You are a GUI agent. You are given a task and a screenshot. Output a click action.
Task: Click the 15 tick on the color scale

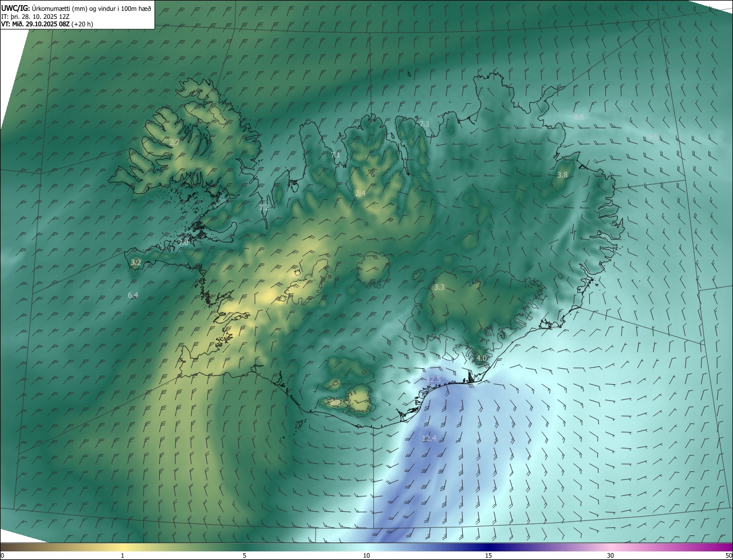488,555
